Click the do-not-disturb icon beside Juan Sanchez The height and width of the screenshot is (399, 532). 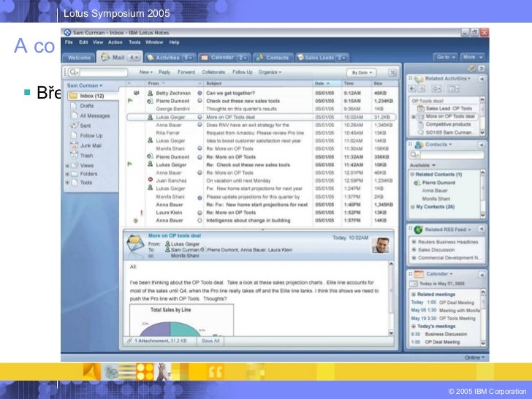pos(151,180)
